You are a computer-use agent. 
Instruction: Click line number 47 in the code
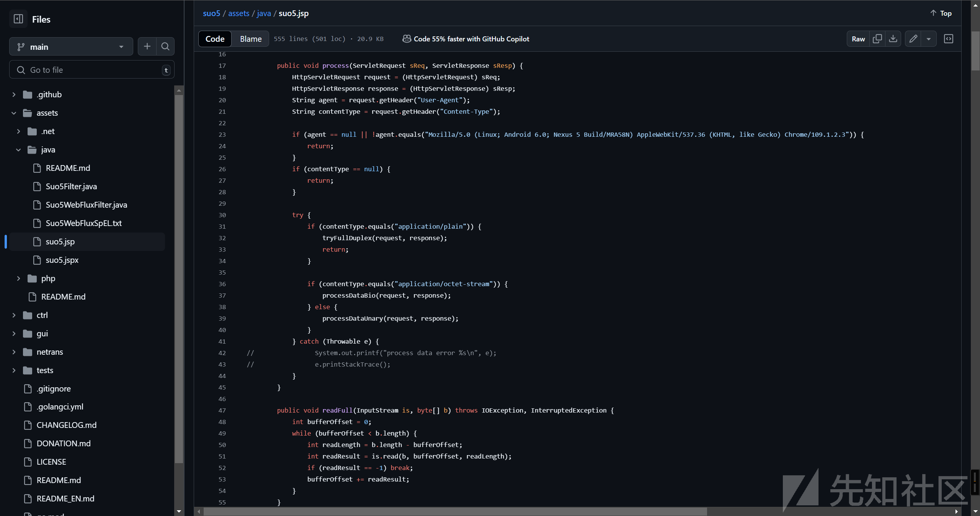[222, 410]
